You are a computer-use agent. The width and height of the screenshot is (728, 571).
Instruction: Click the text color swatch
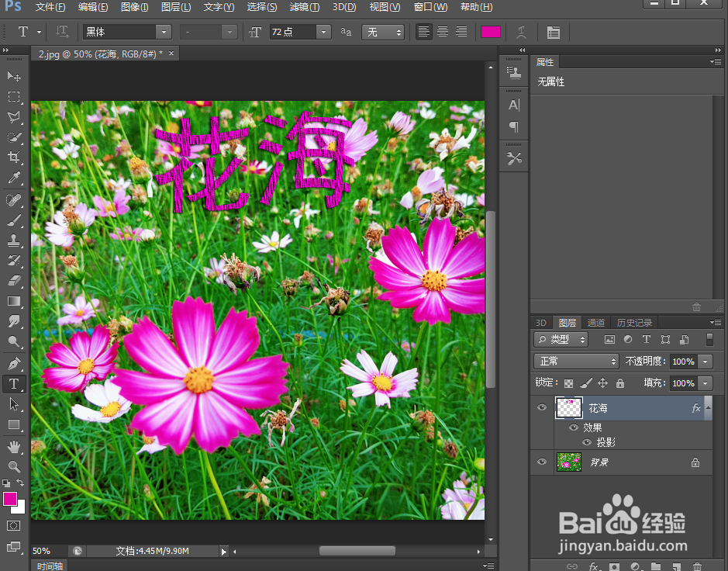click(491, 32)
